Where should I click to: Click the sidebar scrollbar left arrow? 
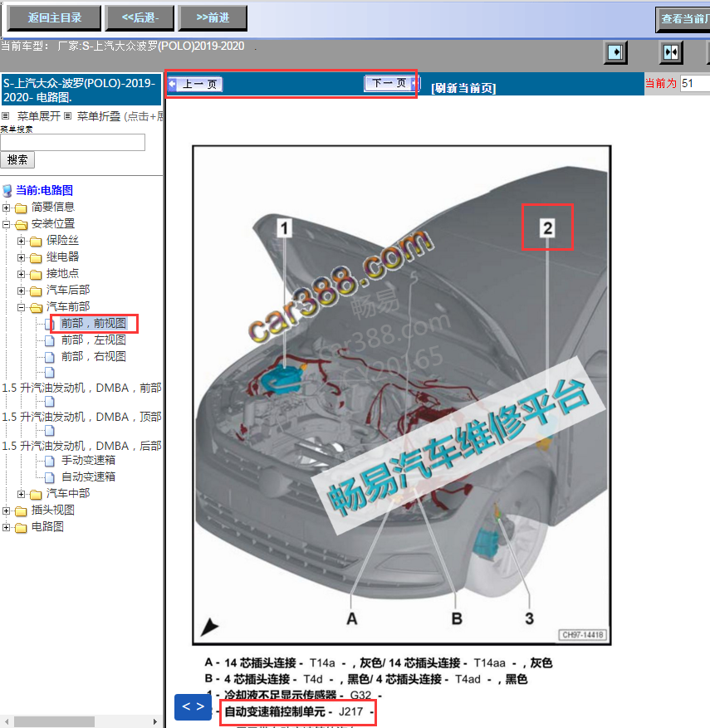pos(7,722)
